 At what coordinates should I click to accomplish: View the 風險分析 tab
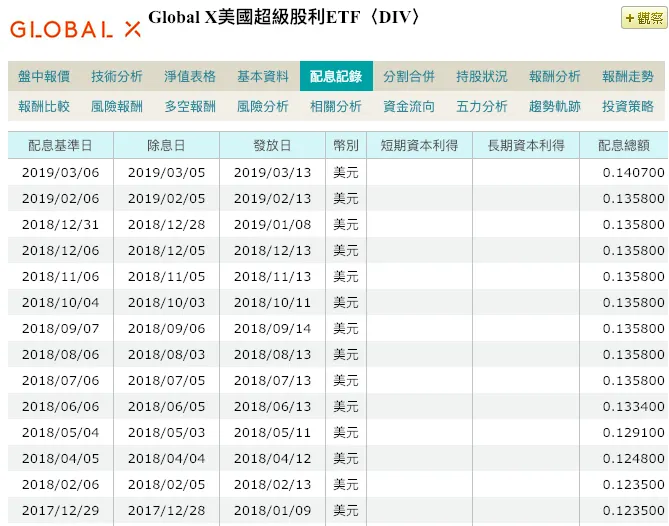263,106
